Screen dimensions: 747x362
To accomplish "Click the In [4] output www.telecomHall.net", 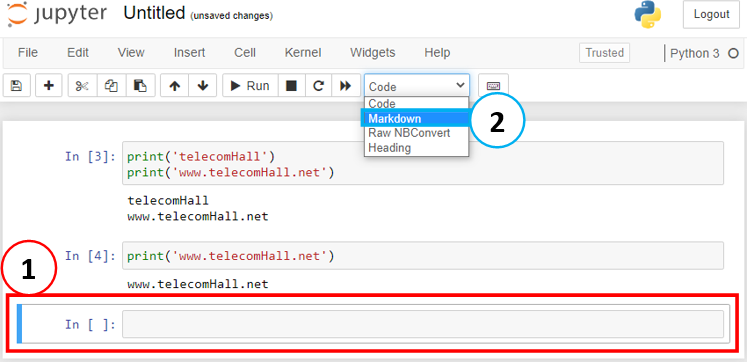I will pos(198,284).
